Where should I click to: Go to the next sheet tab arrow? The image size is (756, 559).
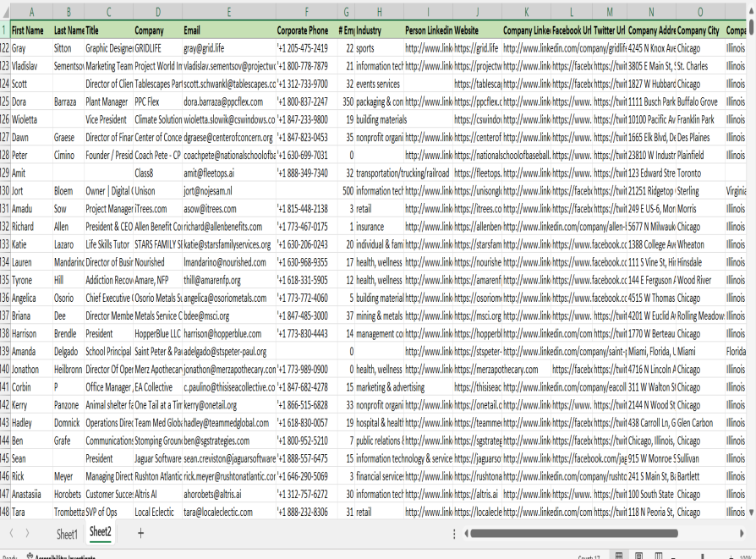click(27, 533)
